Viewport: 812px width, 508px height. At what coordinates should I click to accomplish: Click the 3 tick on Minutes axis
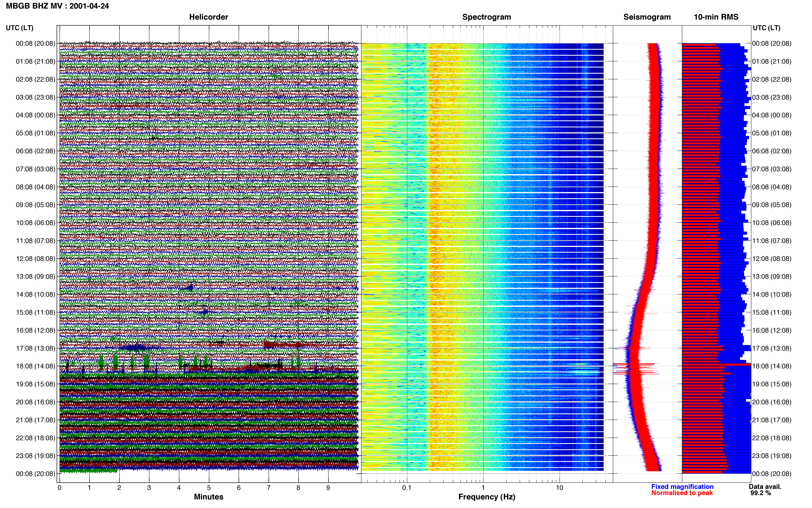click(149, 488)
